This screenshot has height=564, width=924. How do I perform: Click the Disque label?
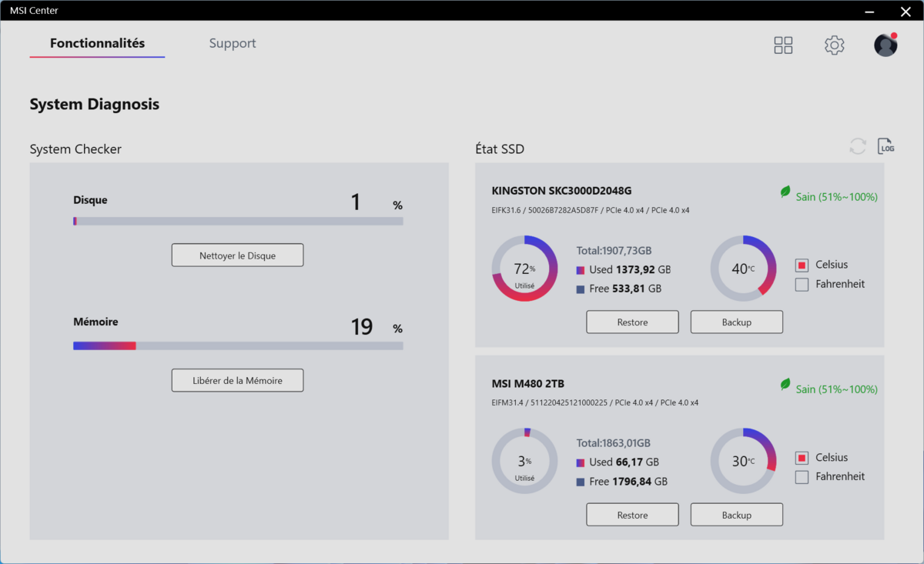coord(90,200)
